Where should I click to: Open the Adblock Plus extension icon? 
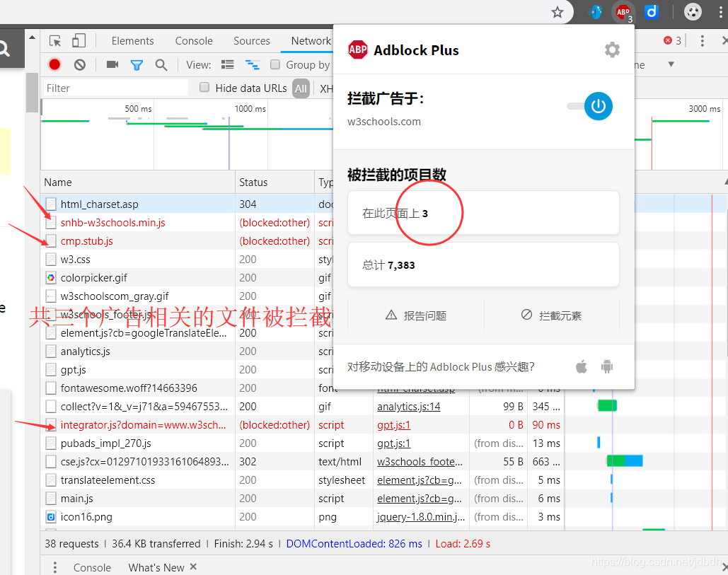coord(623,11)
